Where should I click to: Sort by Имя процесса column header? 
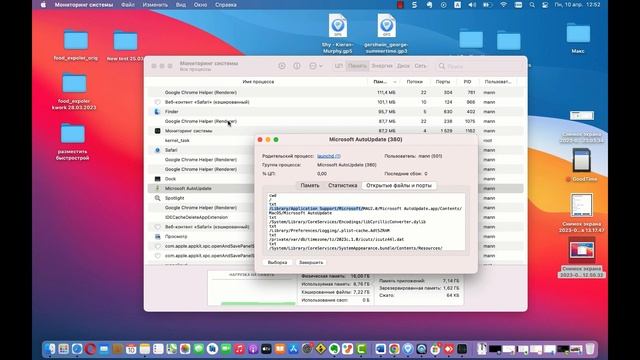tap(258, 82)
